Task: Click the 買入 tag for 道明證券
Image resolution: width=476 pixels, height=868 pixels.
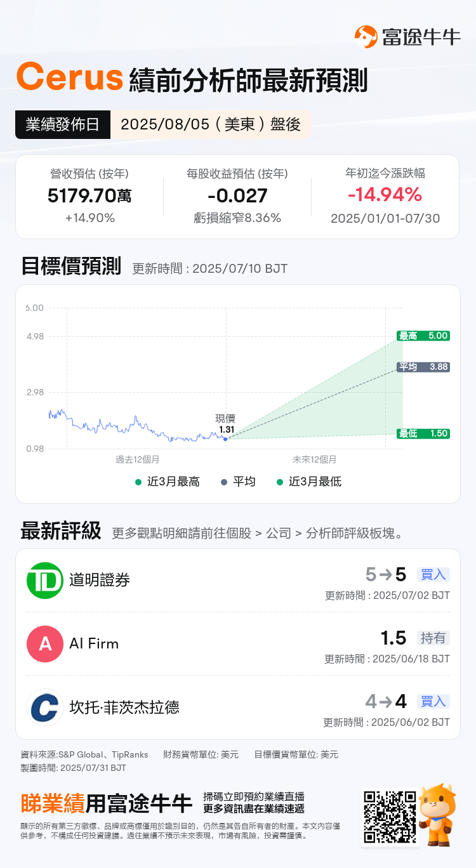Action: pyautogui.click(x=433, y=575)
